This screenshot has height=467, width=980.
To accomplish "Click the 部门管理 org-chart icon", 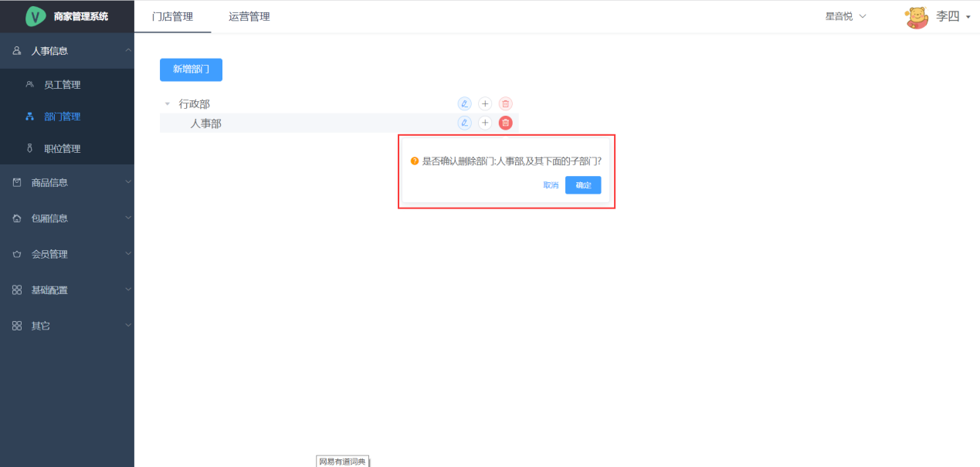I will point(29,117).
